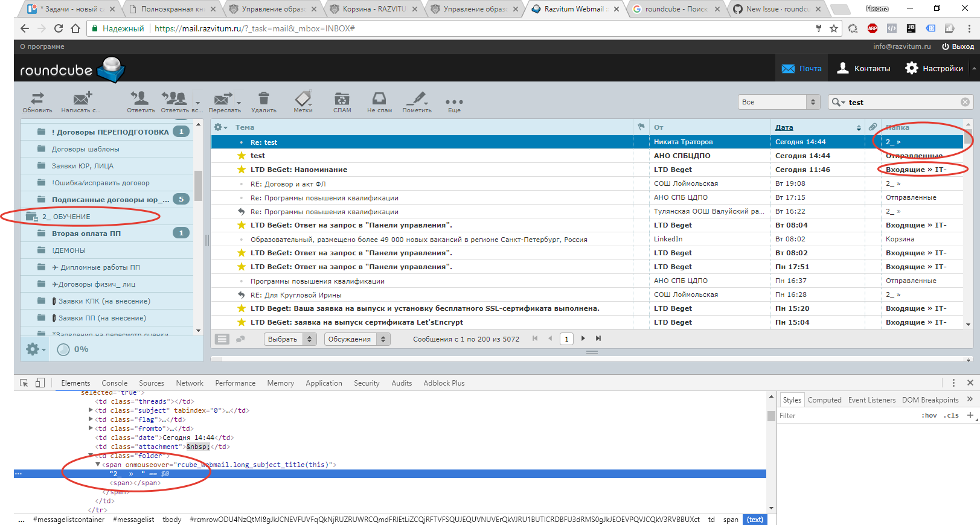
Task: Collapse the span onmouseover node in DevTools
Action: tap(98, 465)
